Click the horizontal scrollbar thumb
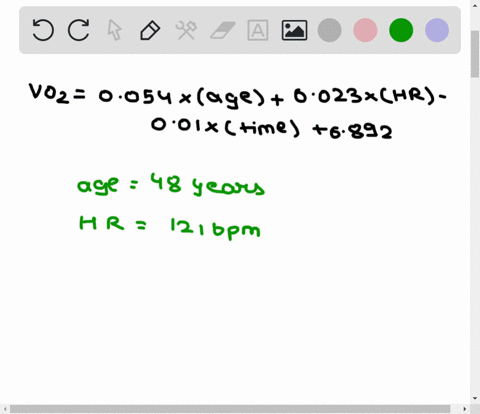Screen dimensions: 480x414 pyautogui.click(x=230, y=409)
